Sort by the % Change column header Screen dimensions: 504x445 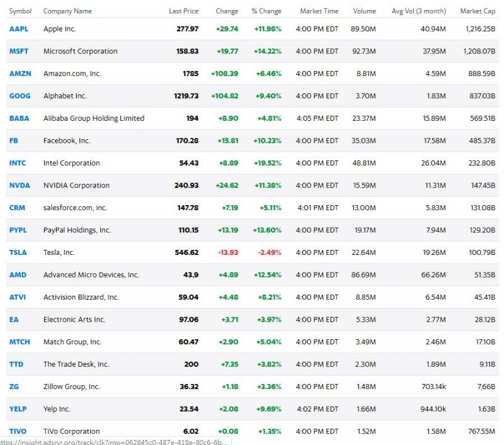click(266, 11)
